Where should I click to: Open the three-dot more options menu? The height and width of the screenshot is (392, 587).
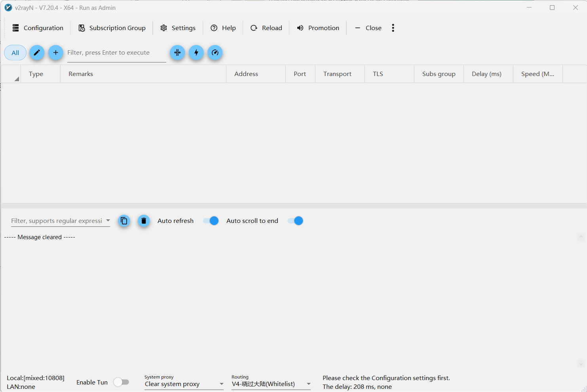click(x=393, y=28)
